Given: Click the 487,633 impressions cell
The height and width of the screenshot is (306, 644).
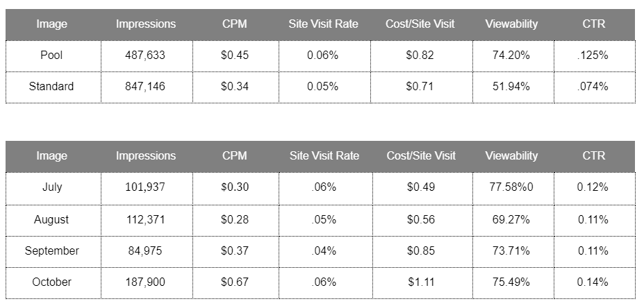Looking at the screenshot, I should [145, 56].
